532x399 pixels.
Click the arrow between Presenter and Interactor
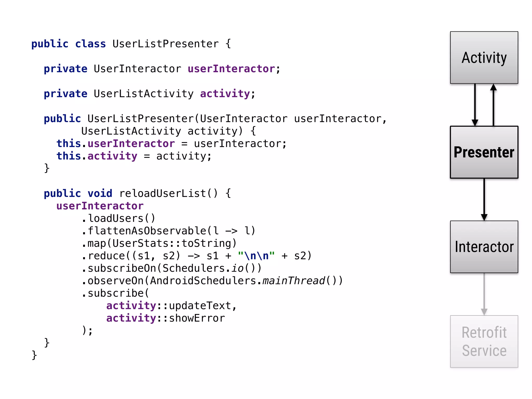(484, 199)
